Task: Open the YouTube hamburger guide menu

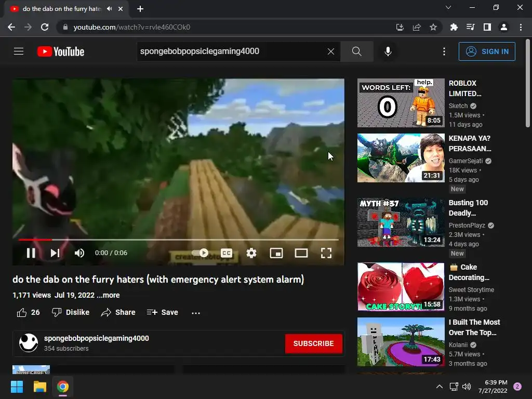Action: [x=19, y=51]
